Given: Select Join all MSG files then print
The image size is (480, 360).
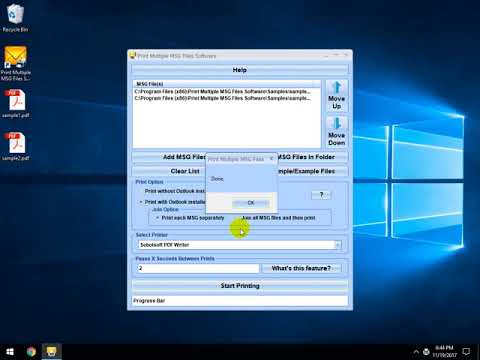Looking at the screenshot, I should [276, 218].
